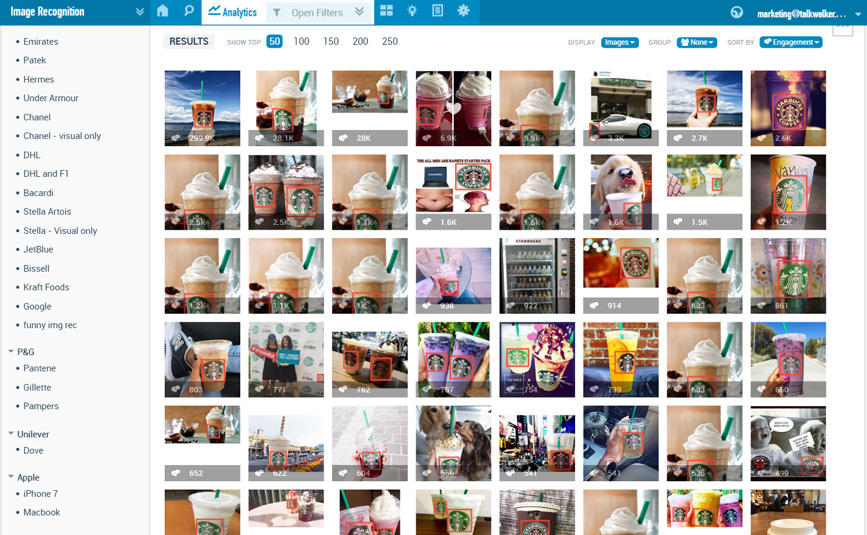Click engagement icon on 1.5K image
Image resolution: width=867 pixels, height=535 pixels.
[678, 222]
